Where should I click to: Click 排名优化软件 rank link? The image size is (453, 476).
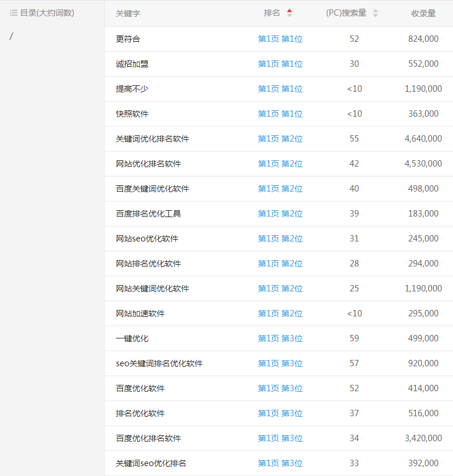(x=280, y=413)
